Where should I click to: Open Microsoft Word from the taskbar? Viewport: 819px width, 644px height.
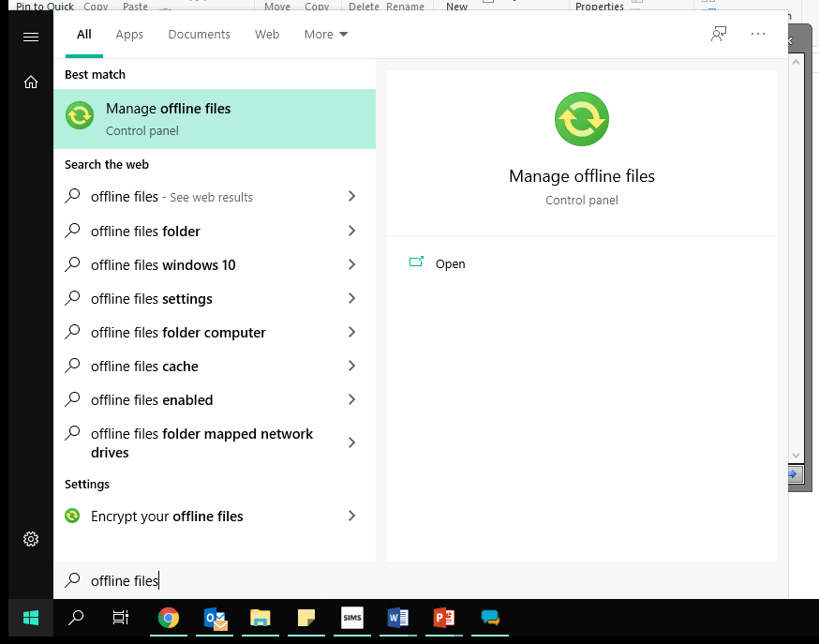[398, 618]
